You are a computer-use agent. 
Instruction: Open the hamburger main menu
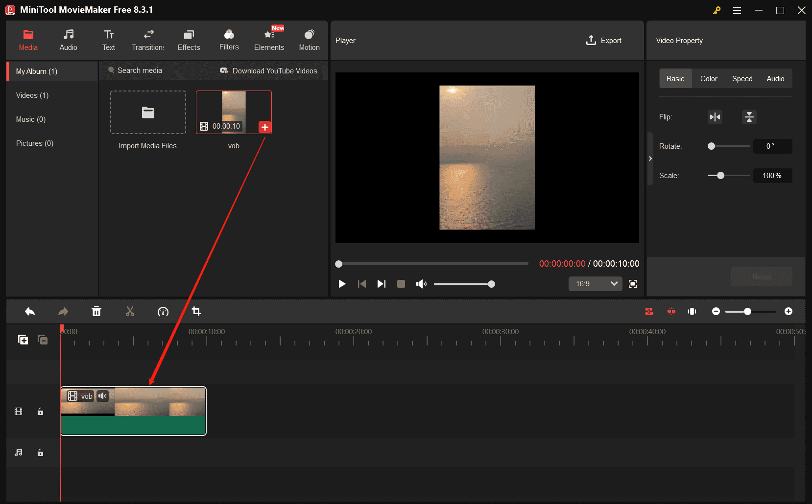coord(737,10)
